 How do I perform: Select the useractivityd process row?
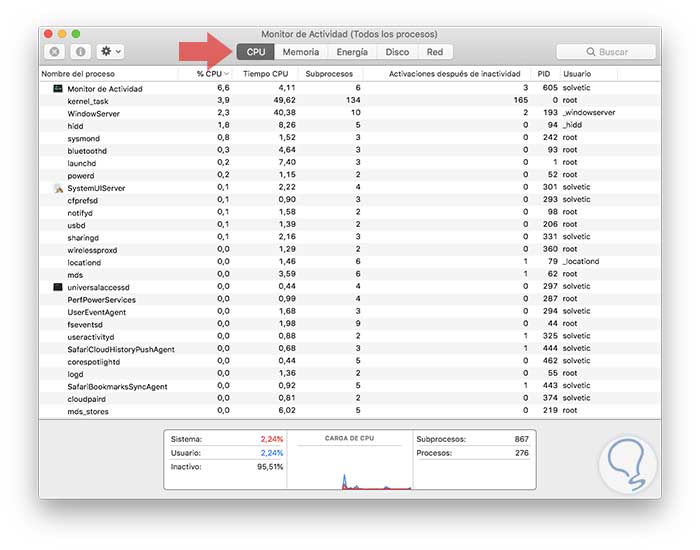pos(350,337)
